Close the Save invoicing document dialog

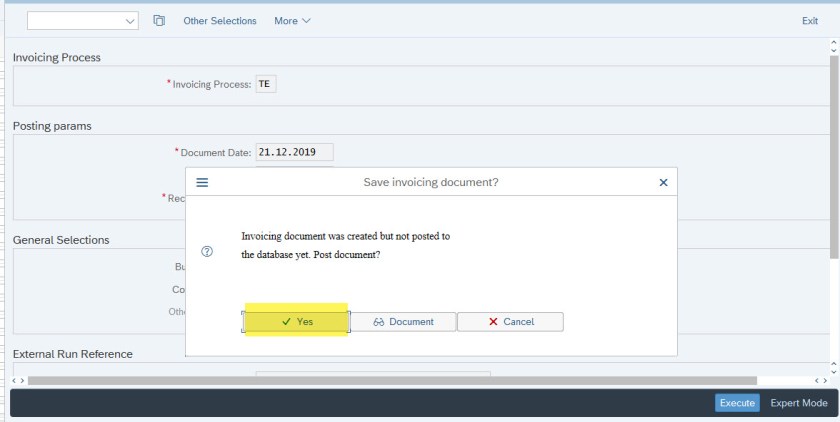(x=663, y=183)
